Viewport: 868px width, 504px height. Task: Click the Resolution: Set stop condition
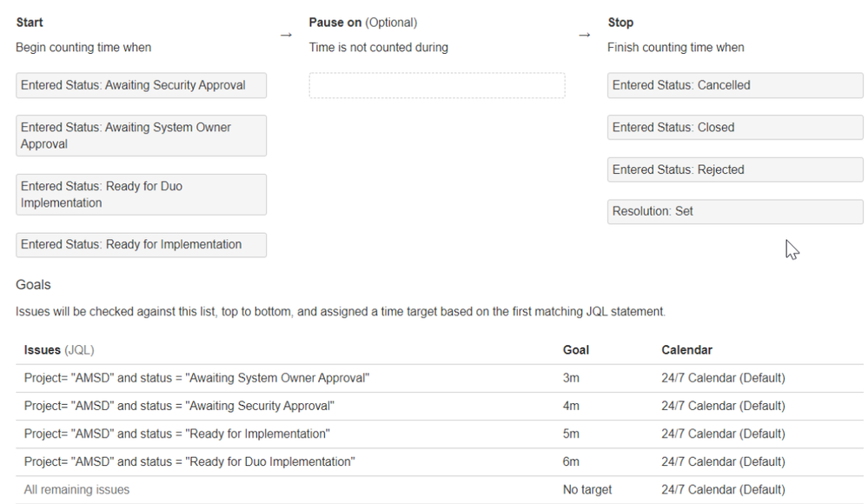[x=735, y=211]
